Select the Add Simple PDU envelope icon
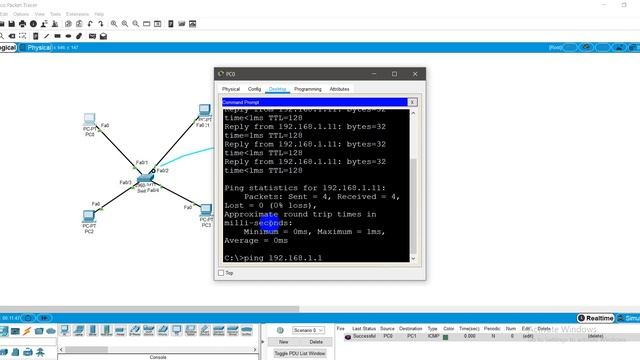 pos(92,36)
